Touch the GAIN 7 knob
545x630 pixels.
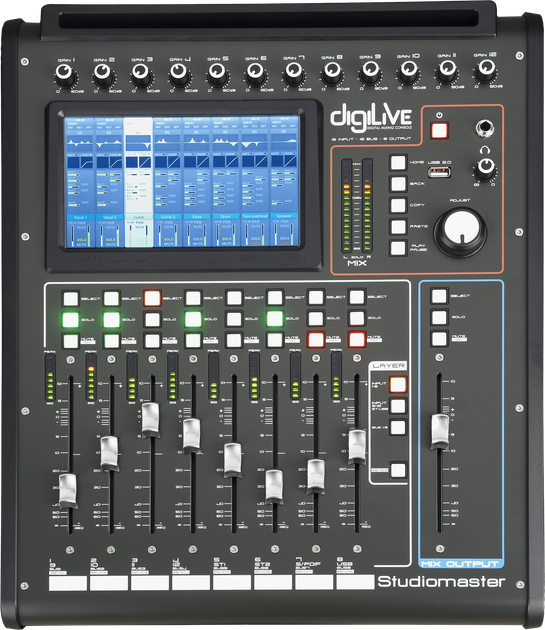293,73
